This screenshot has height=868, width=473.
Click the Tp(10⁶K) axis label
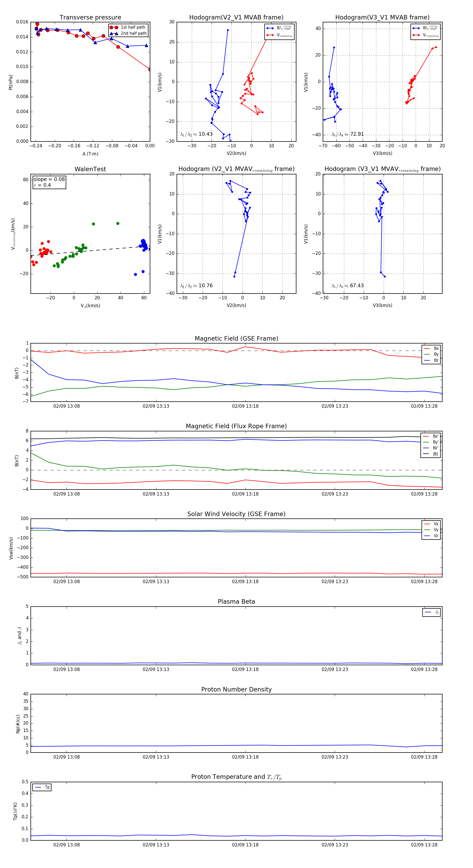(x=16, y=811)
